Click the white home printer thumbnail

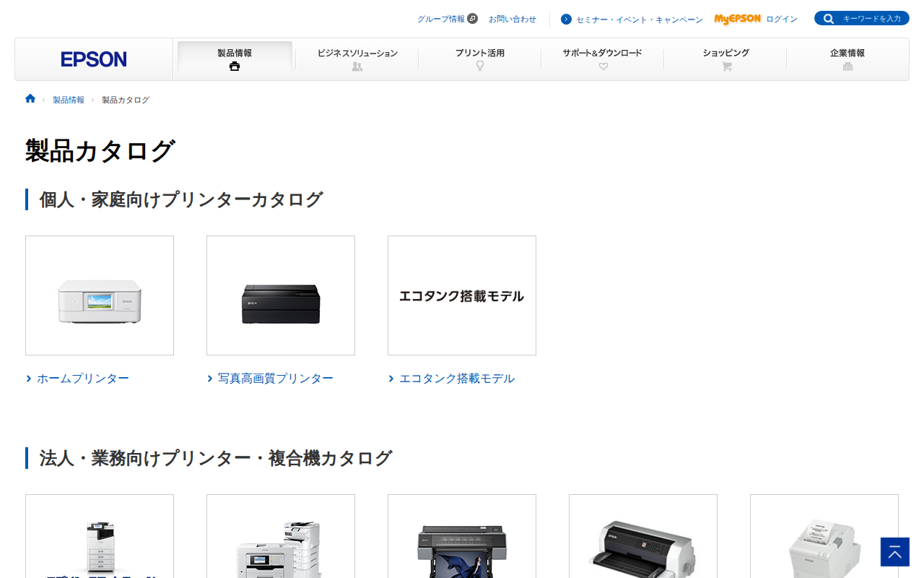100,296
